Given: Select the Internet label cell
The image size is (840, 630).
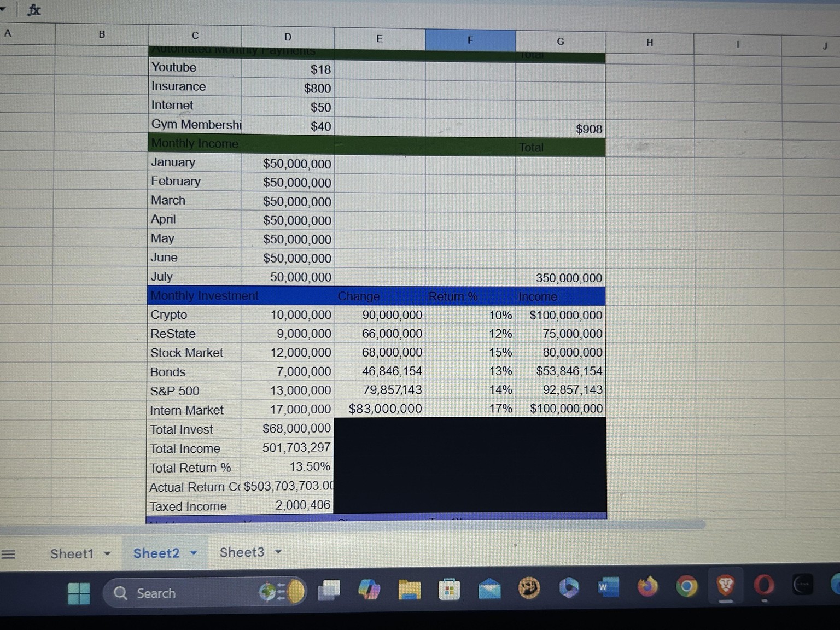Looking at the screenshot, I should click(x=195, y=105).
